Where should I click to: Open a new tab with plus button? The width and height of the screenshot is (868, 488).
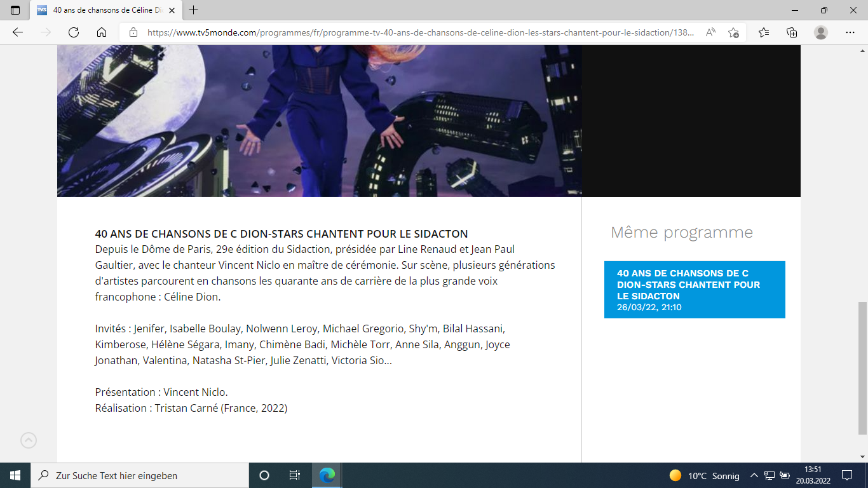194,10
